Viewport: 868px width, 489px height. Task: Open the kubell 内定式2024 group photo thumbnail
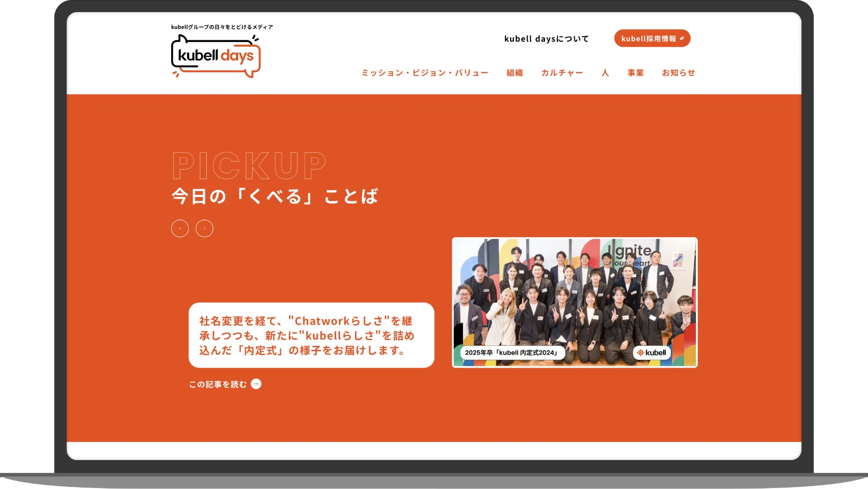[x=575, y=303]
